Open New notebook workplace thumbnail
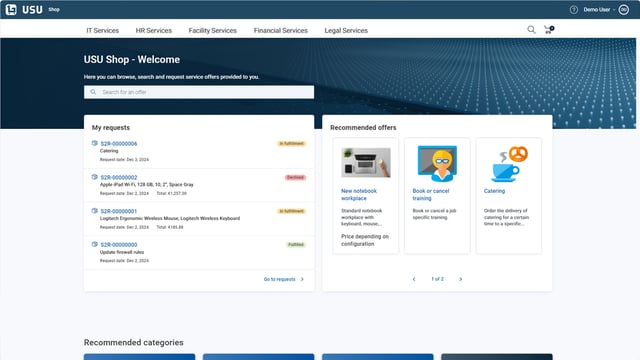Screen dimensions: 640x360 (x=366, y=162)
